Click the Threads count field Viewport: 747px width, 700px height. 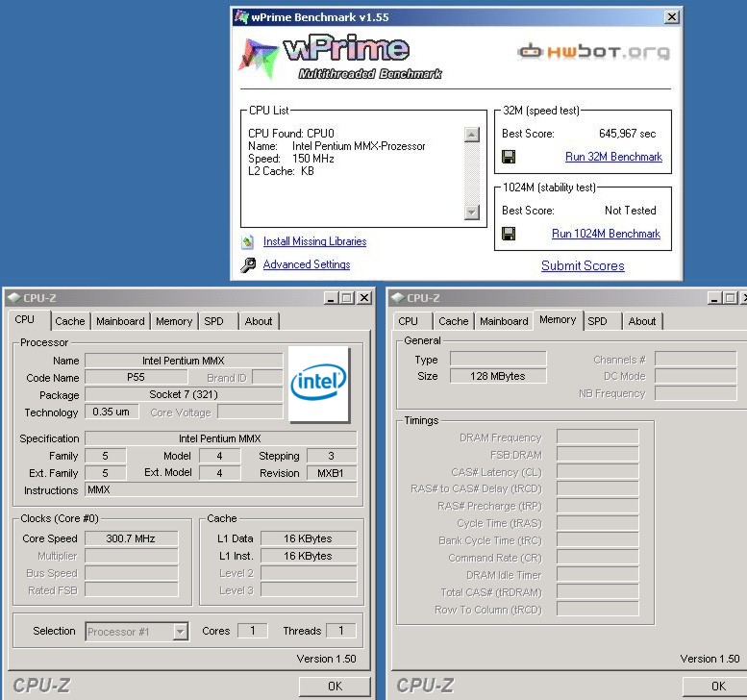[x=341, y=631]
